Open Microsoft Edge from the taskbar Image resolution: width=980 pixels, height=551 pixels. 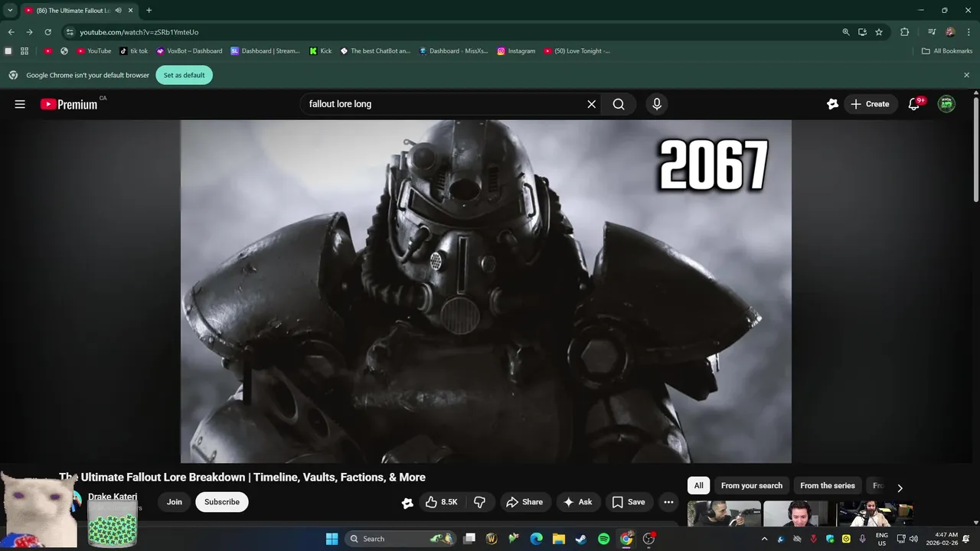point(537,539)
